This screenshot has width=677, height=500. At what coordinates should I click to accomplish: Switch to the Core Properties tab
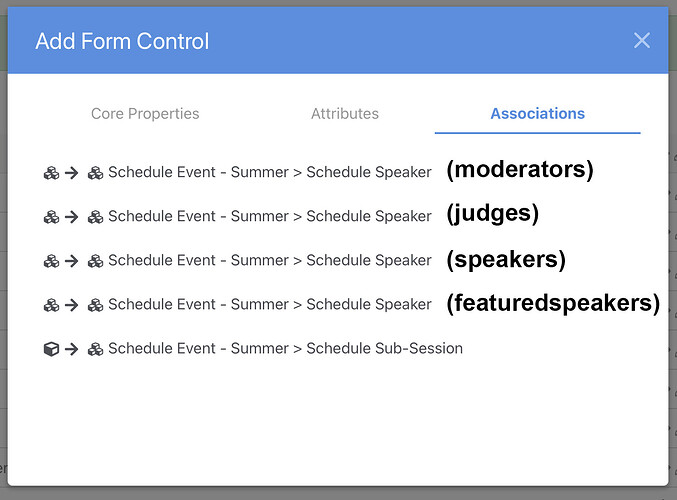point(145,114)
